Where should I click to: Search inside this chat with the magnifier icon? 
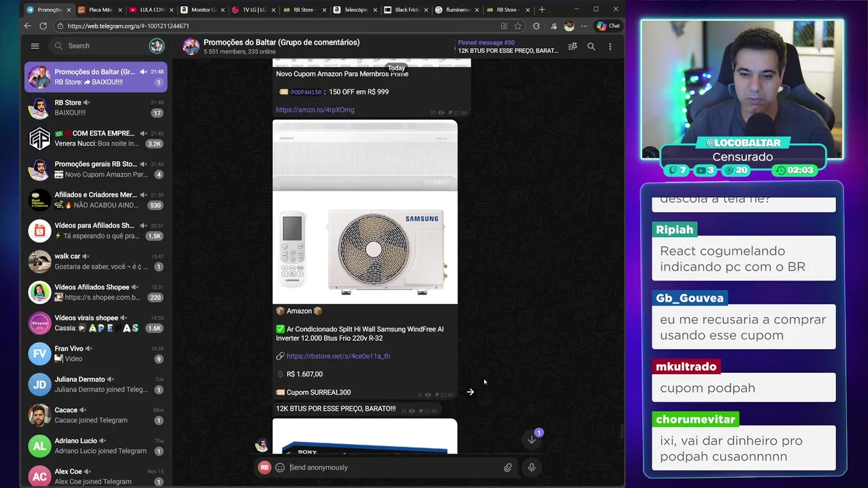591,47
